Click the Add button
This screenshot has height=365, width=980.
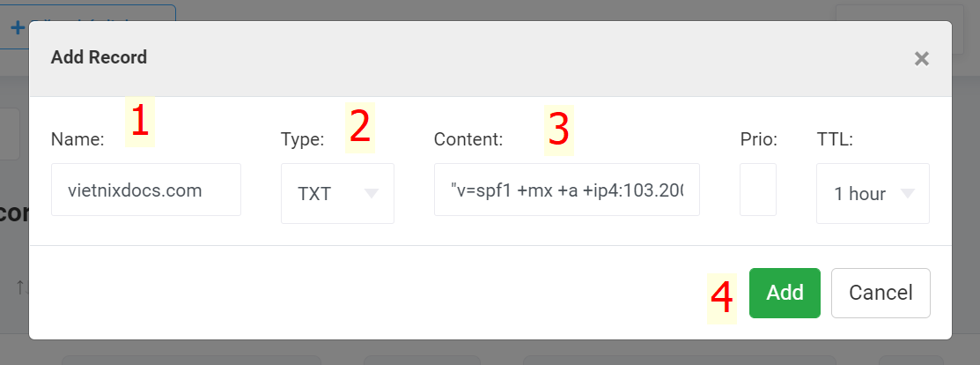tap(785, 293)
